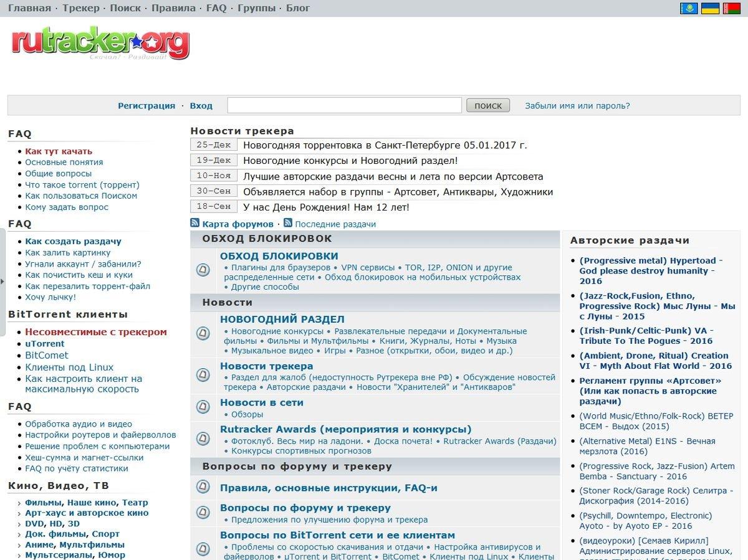Screen dimensions: 748x560
Task: Click the Ukraine flag icon
Action: [x=710, y=8]
